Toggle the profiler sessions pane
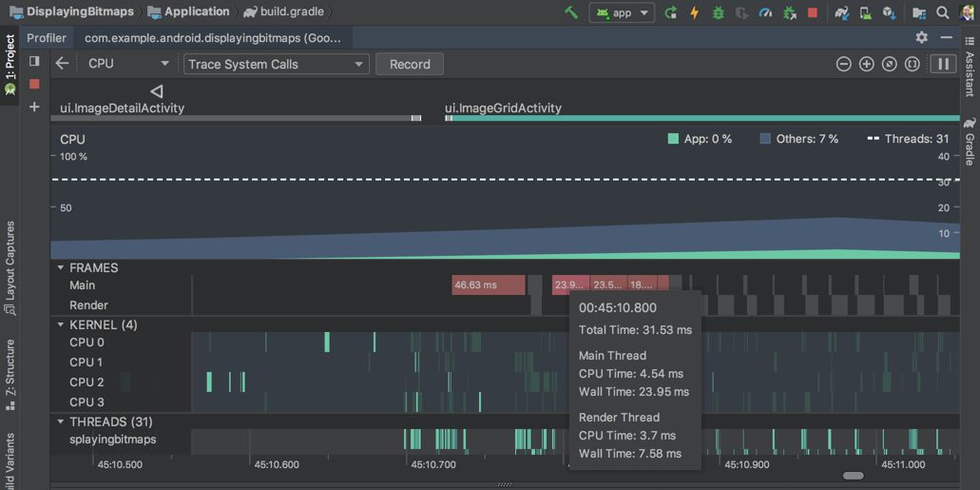Image resolution: width=980 pixels, height=490 pixels. 34,61
